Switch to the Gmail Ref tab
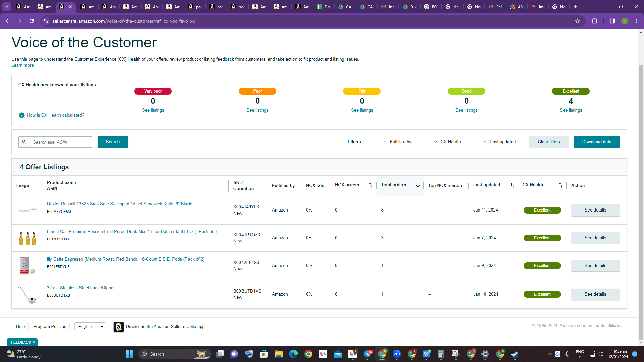 click(x=495, y=7)
